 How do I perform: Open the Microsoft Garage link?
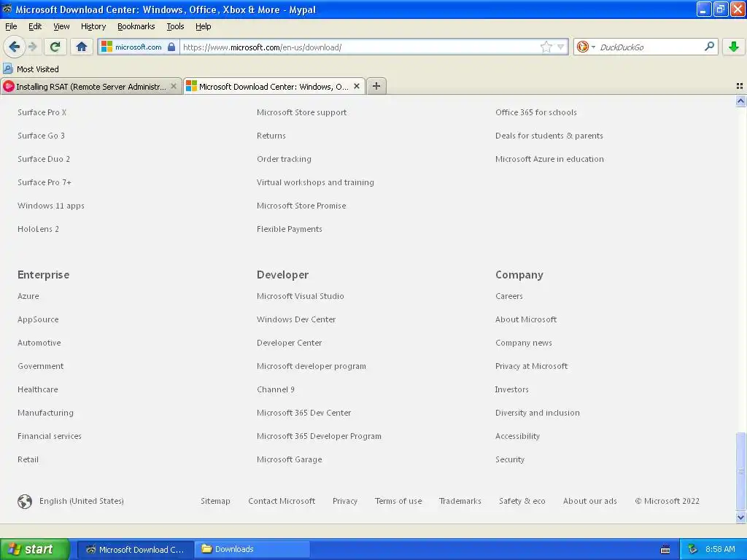(289, 459)
